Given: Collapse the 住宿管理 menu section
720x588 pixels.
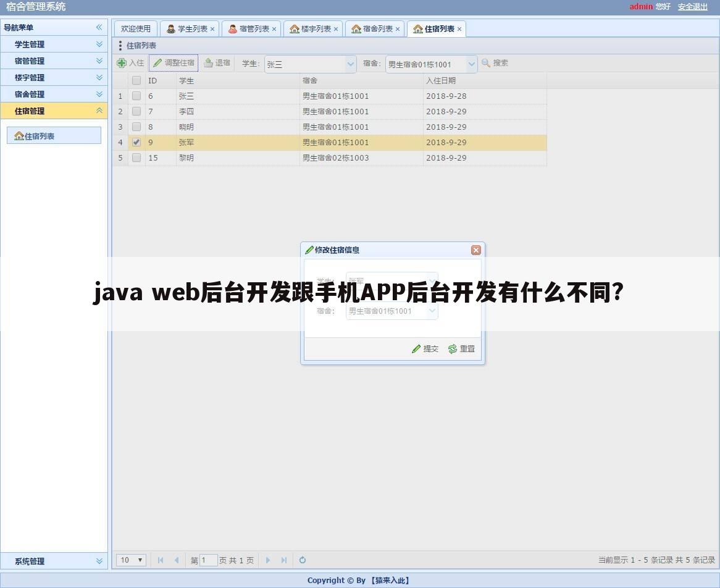Looking at the screenshot, I should [99, 111].
